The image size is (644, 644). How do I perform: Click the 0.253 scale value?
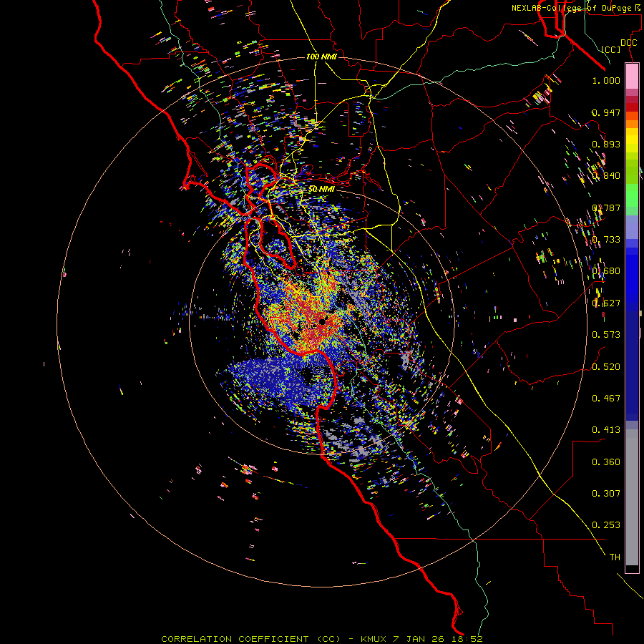(606, 525)
